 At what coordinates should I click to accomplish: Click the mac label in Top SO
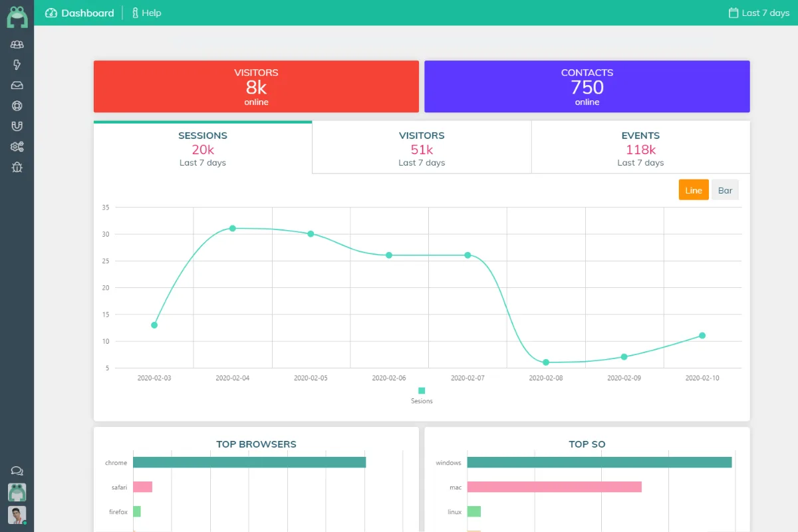pos(456,487)
